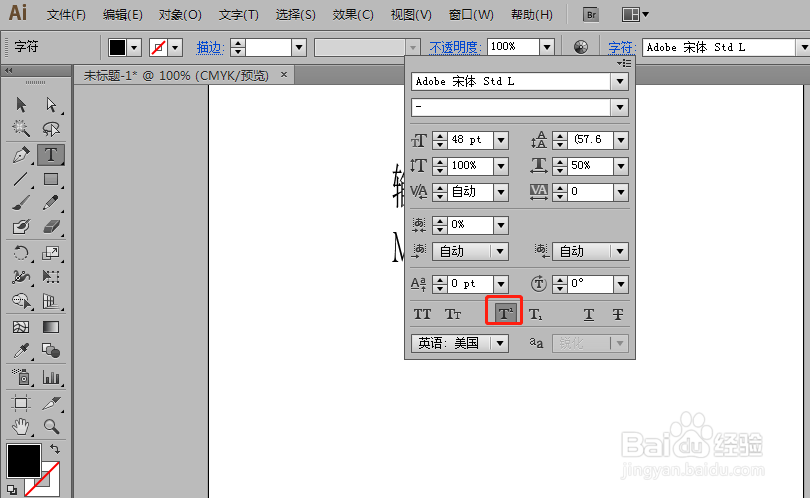This screenshot has width=810, height=498.
Task: Click control bar black fill swatch
Action: [x=117, y=48]
